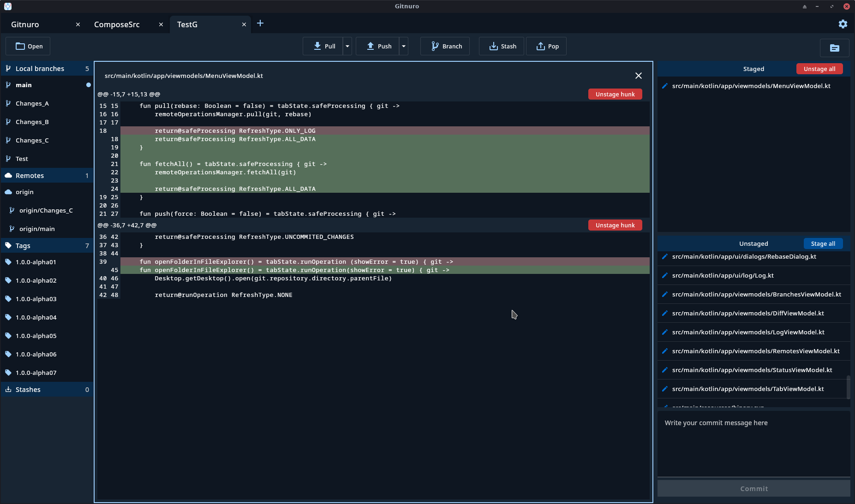Select the 1.0.0-alpha05 tag
Viewport: 855px width, 504px height.
pyautogui.click(x=47, y=336)
